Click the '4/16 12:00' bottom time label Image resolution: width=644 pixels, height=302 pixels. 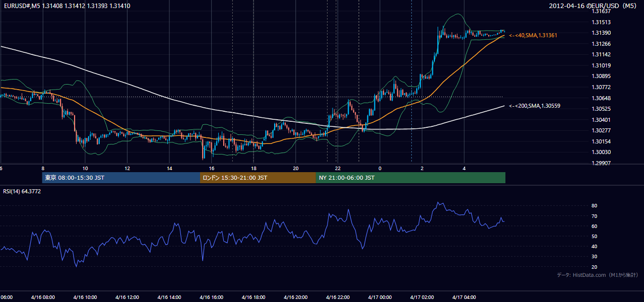(x=127, y=297)
